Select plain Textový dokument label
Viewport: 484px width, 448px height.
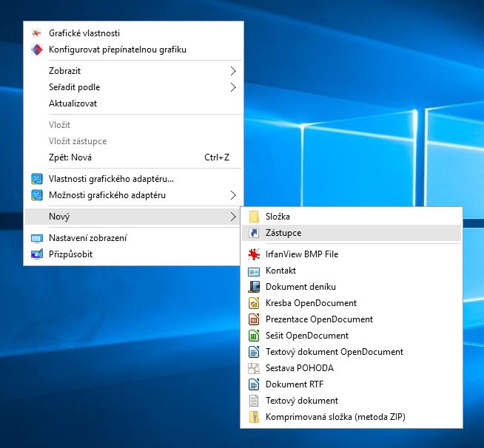pyautogui.click(x=302, y=401)
